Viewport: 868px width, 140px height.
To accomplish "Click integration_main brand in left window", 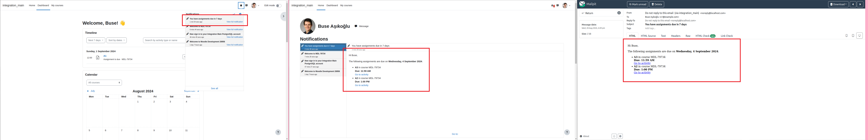I will coord(13,5).
